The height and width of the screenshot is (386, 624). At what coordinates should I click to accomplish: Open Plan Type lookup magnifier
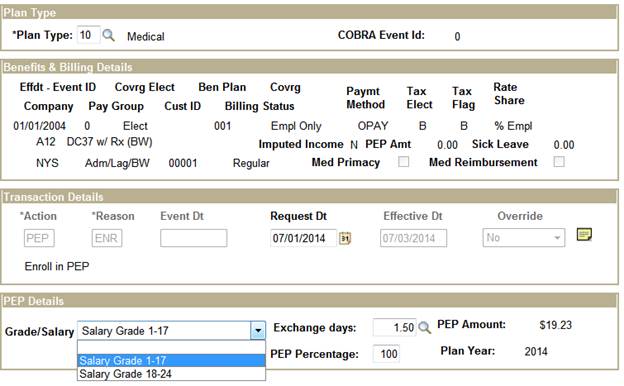[108, 35]
